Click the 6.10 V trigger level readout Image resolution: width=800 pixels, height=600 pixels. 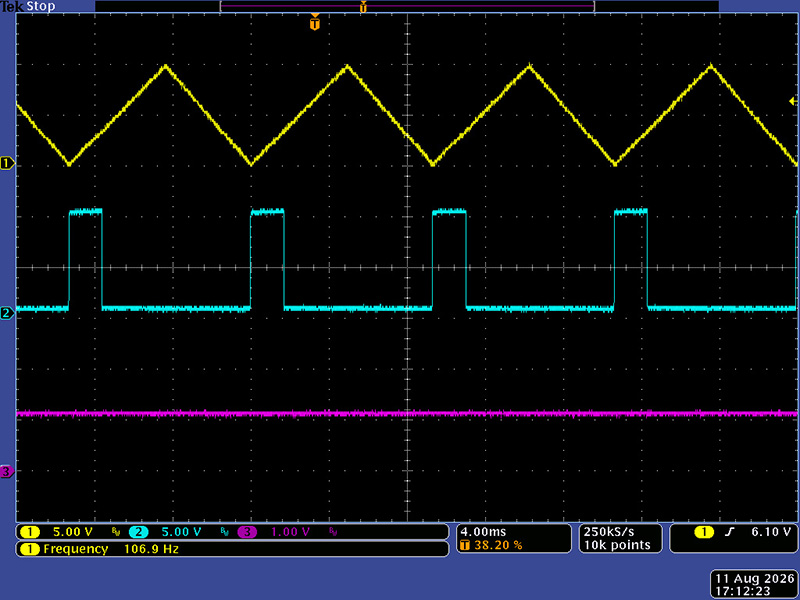pyautogui.click(x=770, y=532)
